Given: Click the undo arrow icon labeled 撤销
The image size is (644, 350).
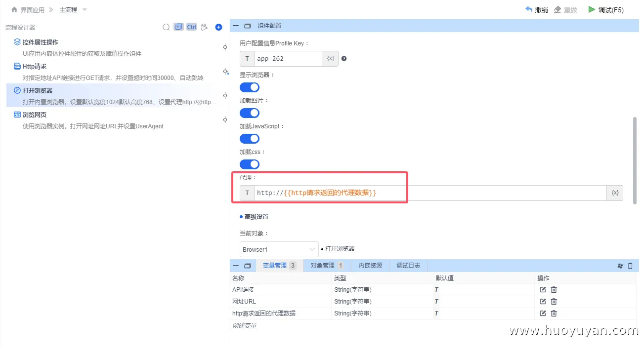Looking at the screenshot, I should [x=529, y=9].
